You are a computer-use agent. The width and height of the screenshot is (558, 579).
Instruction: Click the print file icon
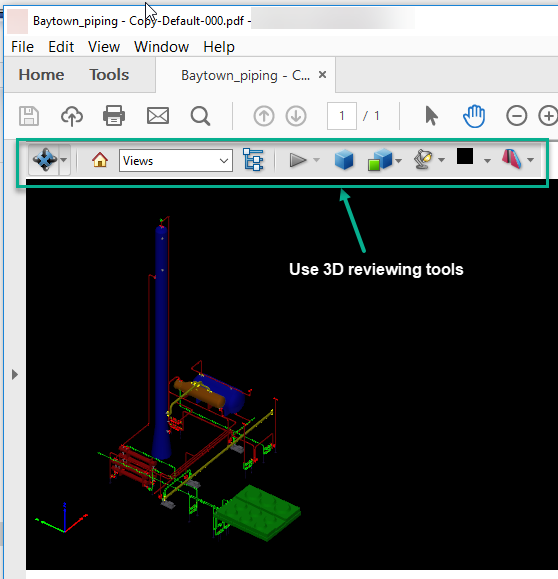tap(114, 116)
